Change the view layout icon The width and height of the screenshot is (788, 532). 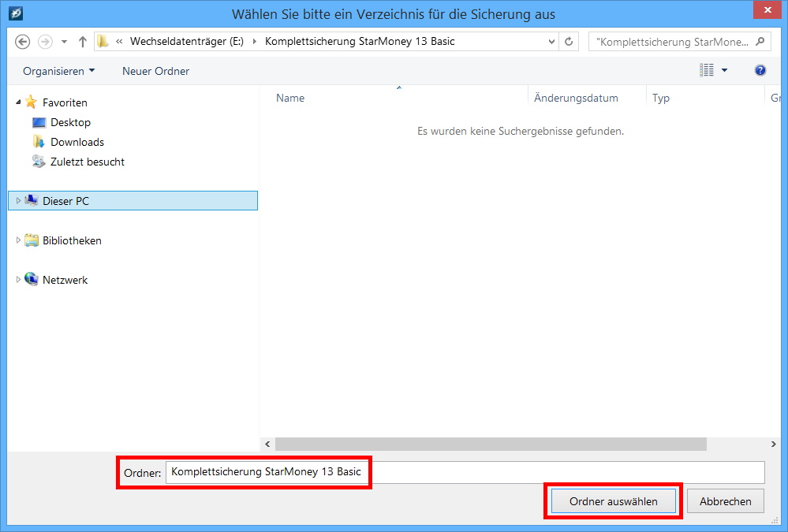[x=707, y=70]
